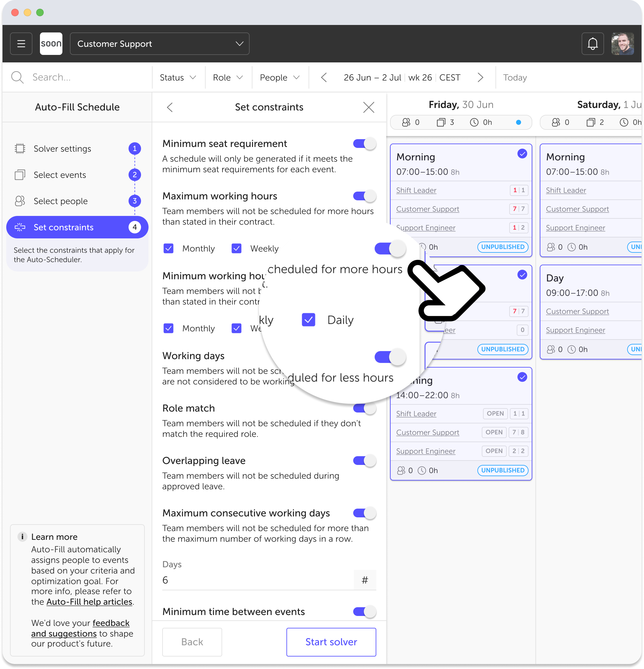This screenshot has width=644, height=669.
Task: Advance to next week with right chevron arrow
Action: point(481,77)
